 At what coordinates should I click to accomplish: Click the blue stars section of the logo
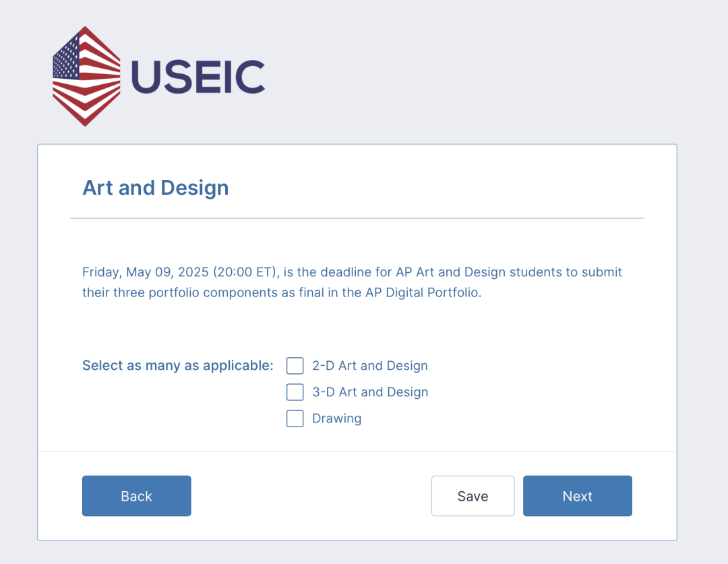click(x=66, y=58)
